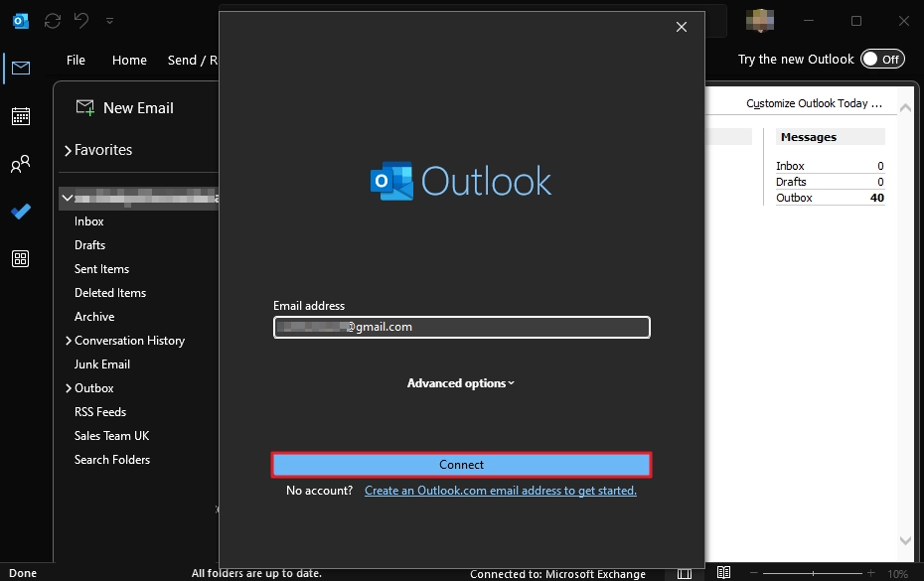Click the Create an Outlook.com email address link
Screen dimensions: 924x581
tap(500, 491)
